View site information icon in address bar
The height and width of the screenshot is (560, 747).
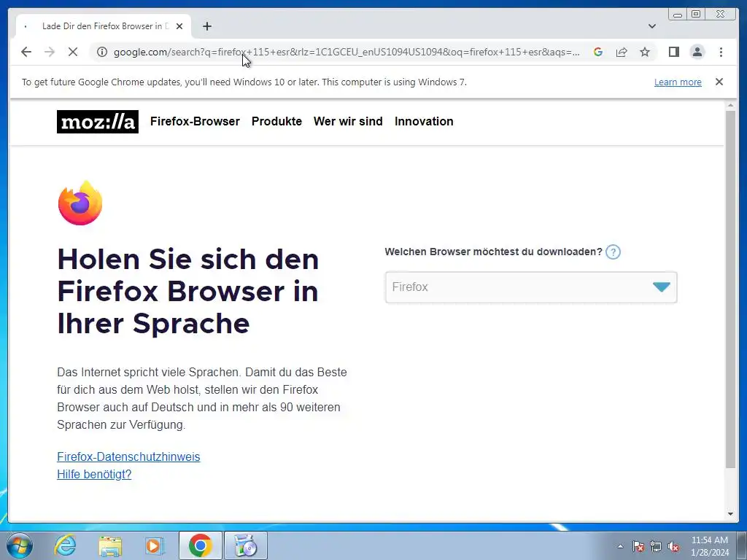102,52
